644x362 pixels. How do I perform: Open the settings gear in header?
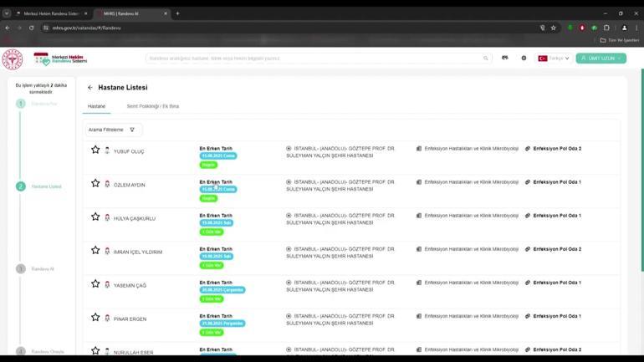(x=524, y=59)
